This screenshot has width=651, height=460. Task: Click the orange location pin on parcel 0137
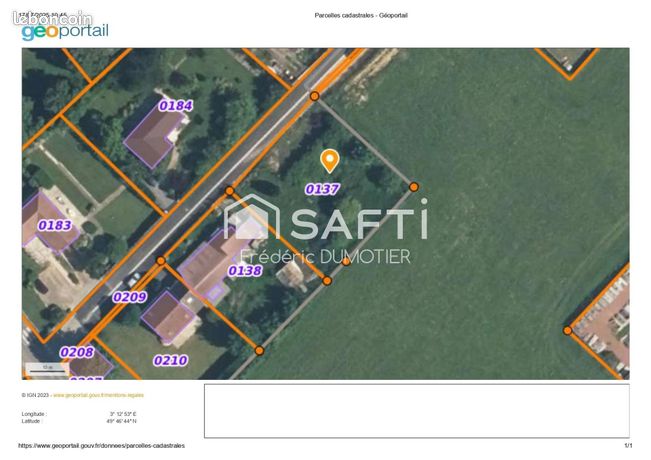tap(330, 161)
